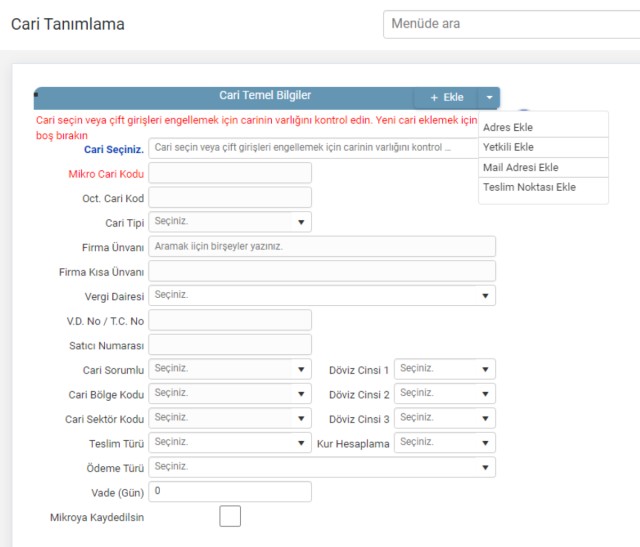Focus the Menüde ara search box
The height and width of the screenshot is (547, 640).
click(511, 24)
